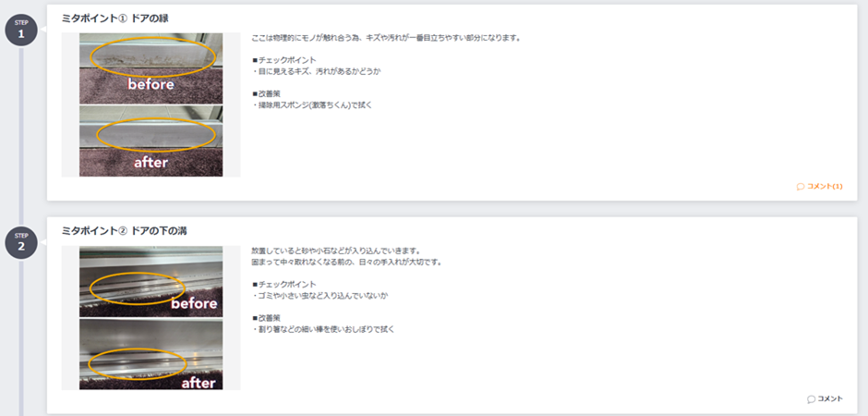Click the title ミタポイント① ドアの縁
The image size is (868, 416).
(115, 18)
